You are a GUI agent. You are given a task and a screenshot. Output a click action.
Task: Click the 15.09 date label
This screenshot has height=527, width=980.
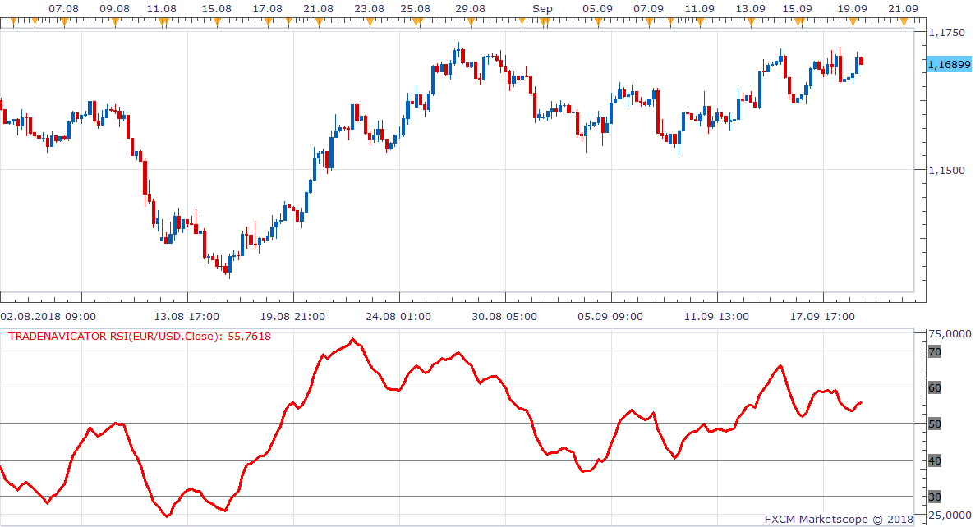click(x=798, y=9)
